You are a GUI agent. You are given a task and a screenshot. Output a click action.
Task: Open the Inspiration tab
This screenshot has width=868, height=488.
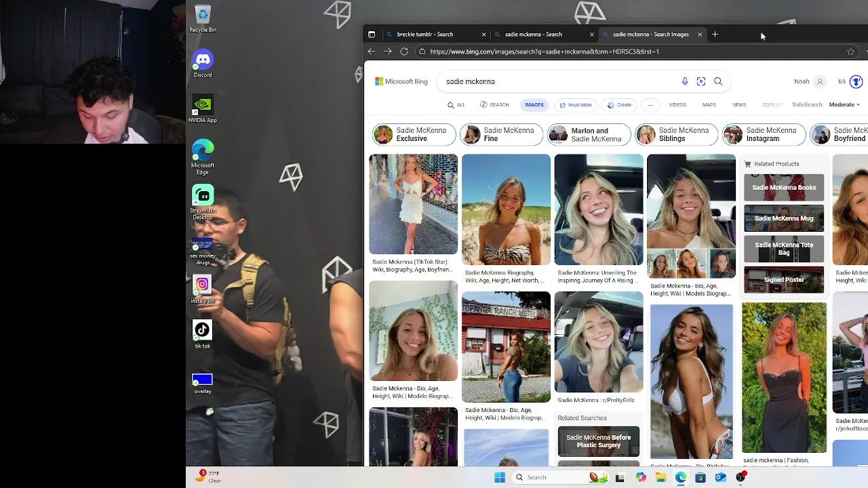[576, 105]
